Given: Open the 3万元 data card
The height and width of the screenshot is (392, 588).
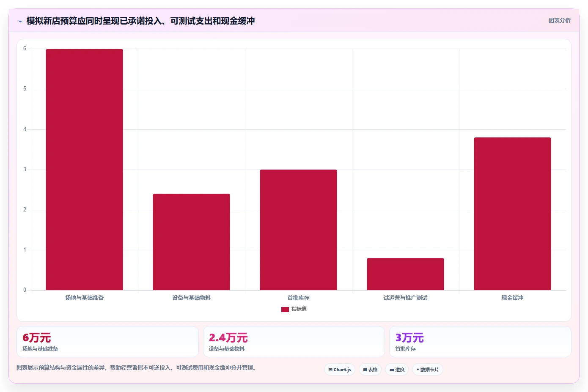Looking at the screenshot, I should coord(480,342).
